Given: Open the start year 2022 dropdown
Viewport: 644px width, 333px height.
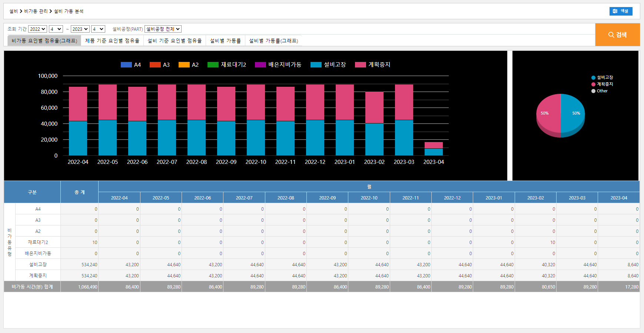Looking at the screenshot, I should click(37, 29).
